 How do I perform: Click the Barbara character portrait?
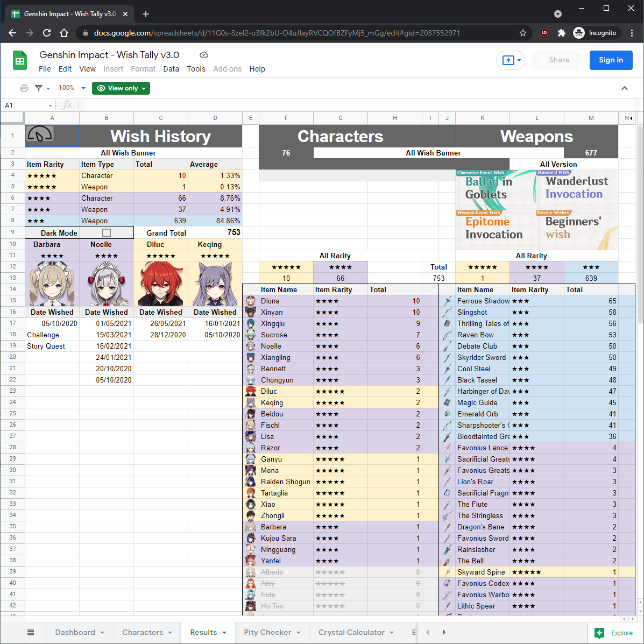pos(52,284)
